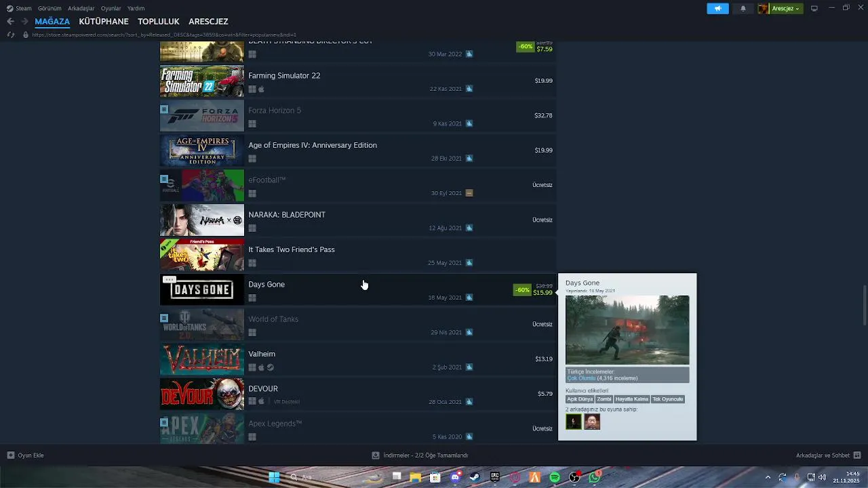Open İndirmeler download status
868x488 pixels.
(420, 455)
